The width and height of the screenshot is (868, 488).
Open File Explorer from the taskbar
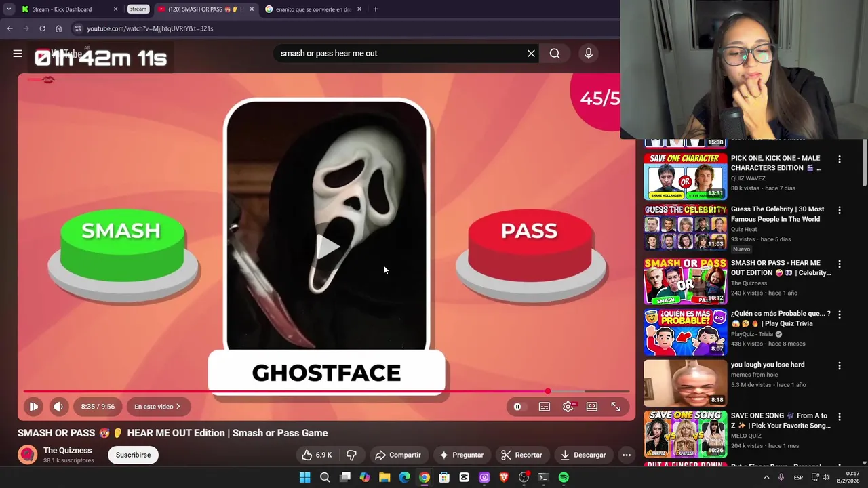[x=384, y=477]
